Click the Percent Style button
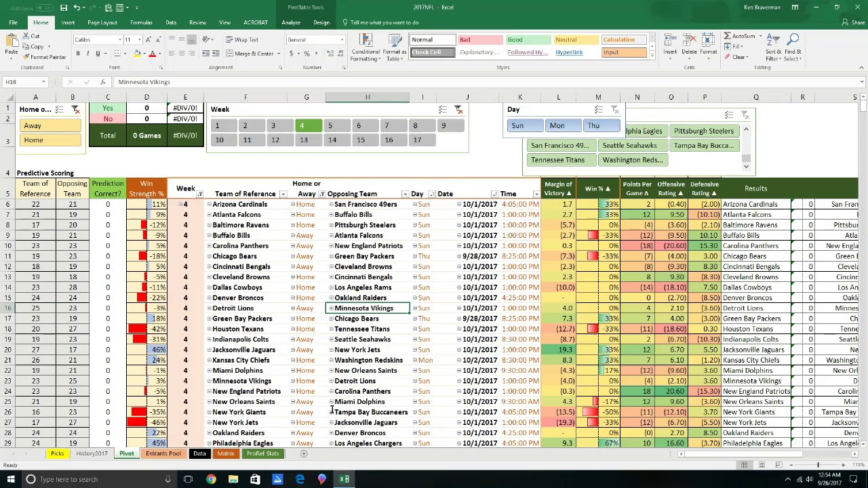 click(x=307, y=54)
